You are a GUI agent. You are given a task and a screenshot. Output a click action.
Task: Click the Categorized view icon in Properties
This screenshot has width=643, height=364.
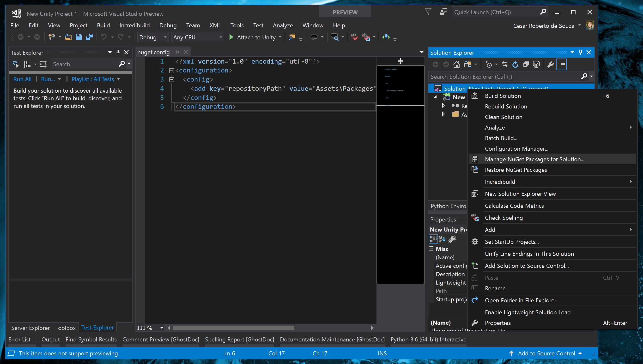[x=433, y=239]
